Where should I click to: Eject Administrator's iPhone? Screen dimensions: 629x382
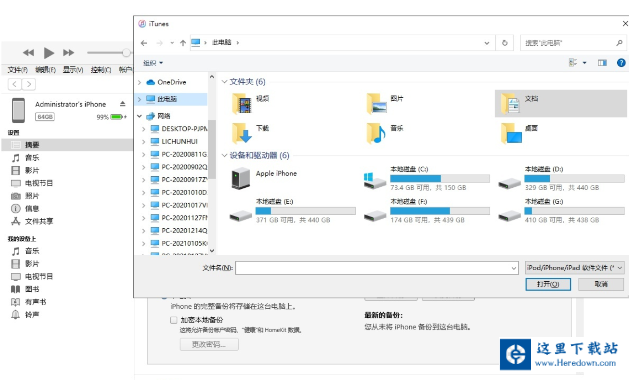[x=122, y=104]
